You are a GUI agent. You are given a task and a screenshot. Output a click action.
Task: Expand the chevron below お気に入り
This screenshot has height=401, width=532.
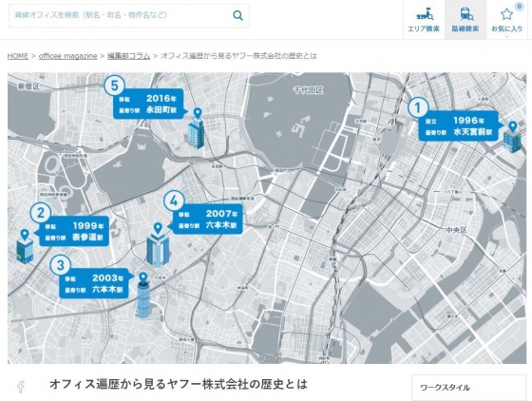[507, 36]
